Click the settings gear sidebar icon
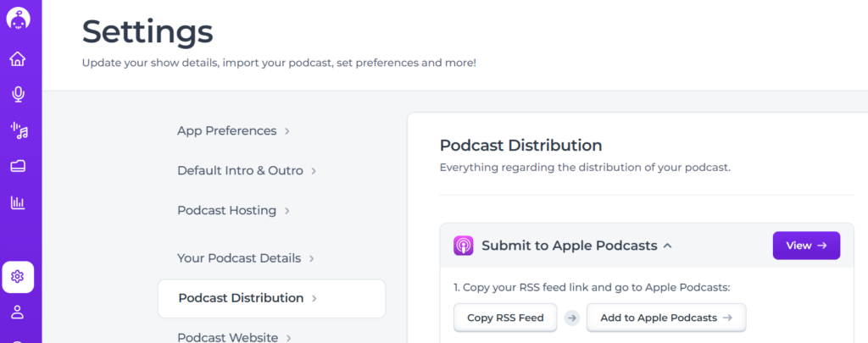This screenshot has width=868, height=343. (18, 277)
